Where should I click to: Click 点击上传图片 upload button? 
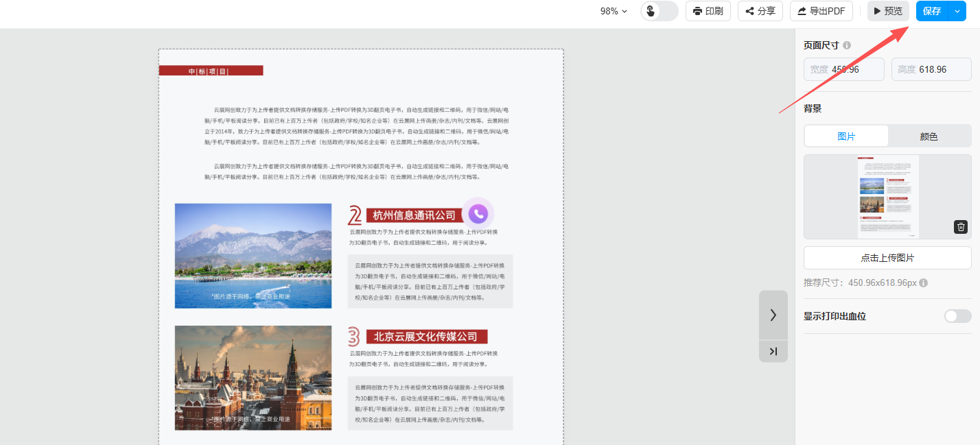click(x=887, y=258)
